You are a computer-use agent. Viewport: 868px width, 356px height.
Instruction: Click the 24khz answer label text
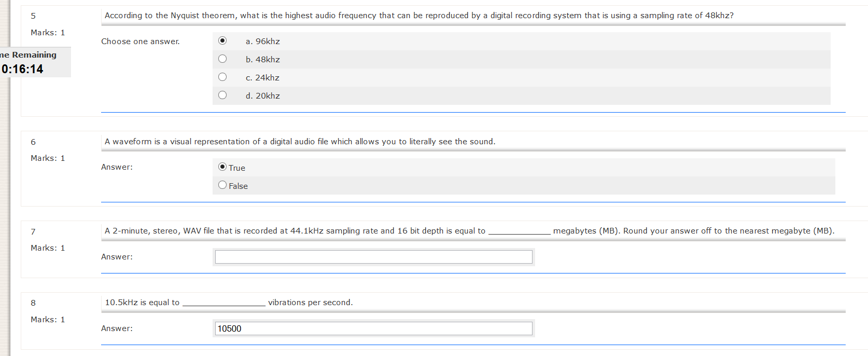[x=263, y=78]
